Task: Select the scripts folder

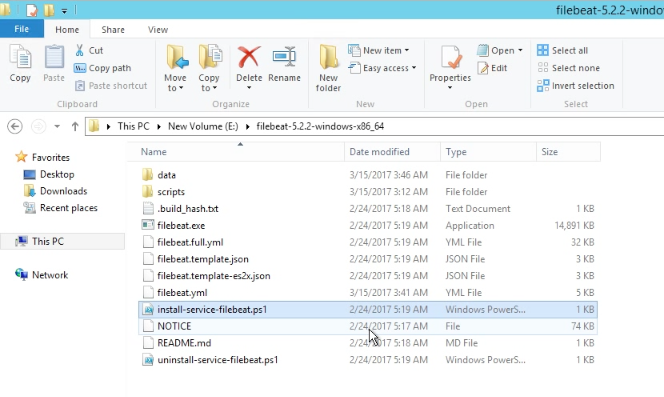Action: [x=368, y=192]
